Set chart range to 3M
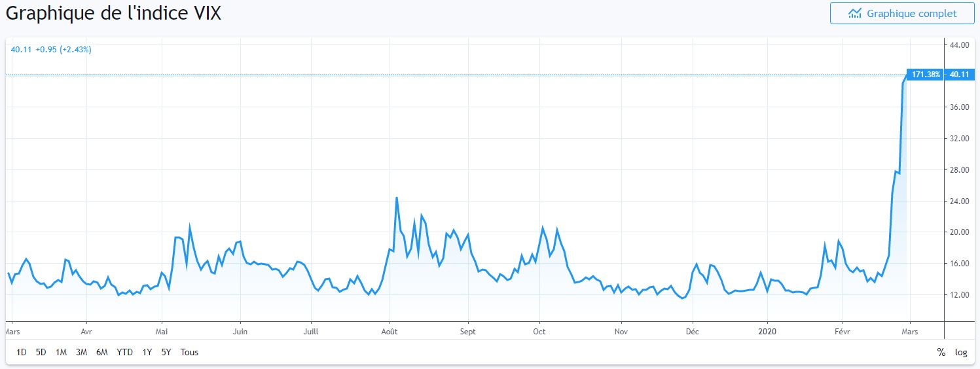 pyautogui.click(x=81, y=352)
